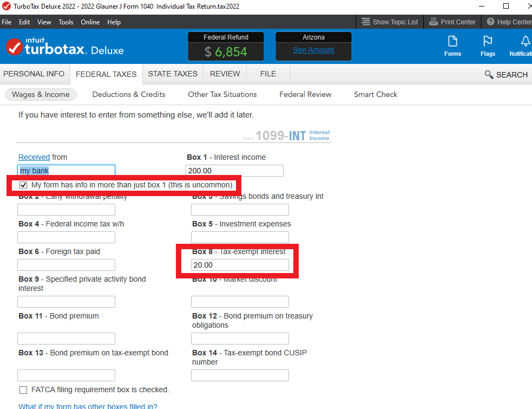This screenshot has width=532, height=409.
Task: Click the 1099-INT form title
Action: click(x=286, y=135)
